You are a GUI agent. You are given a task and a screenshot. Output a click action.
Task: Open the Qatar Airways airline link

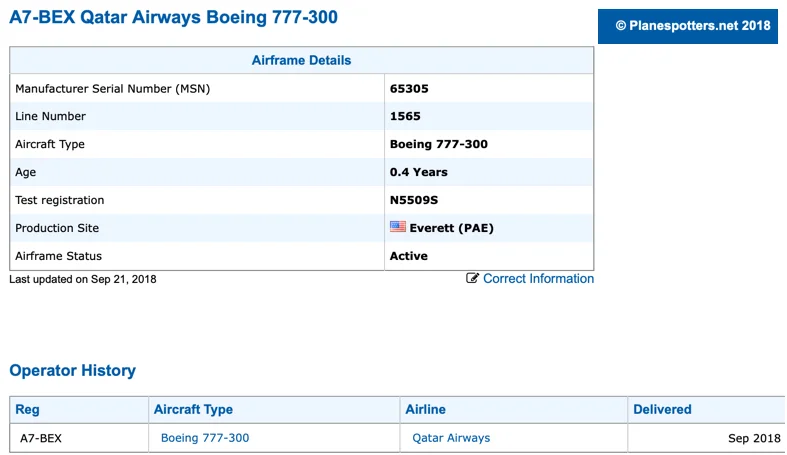[451, 438]
